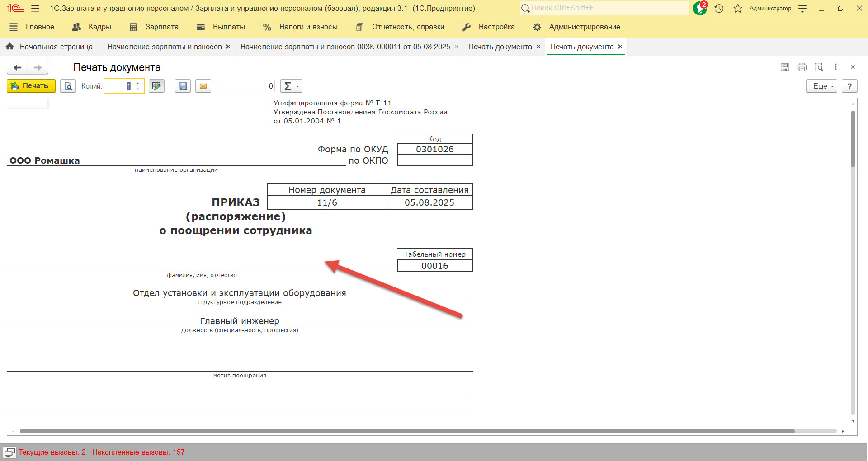Screen dimensions: 868x461
Task: Open the Sigma sum function dropdown
Action: (291, 86)
